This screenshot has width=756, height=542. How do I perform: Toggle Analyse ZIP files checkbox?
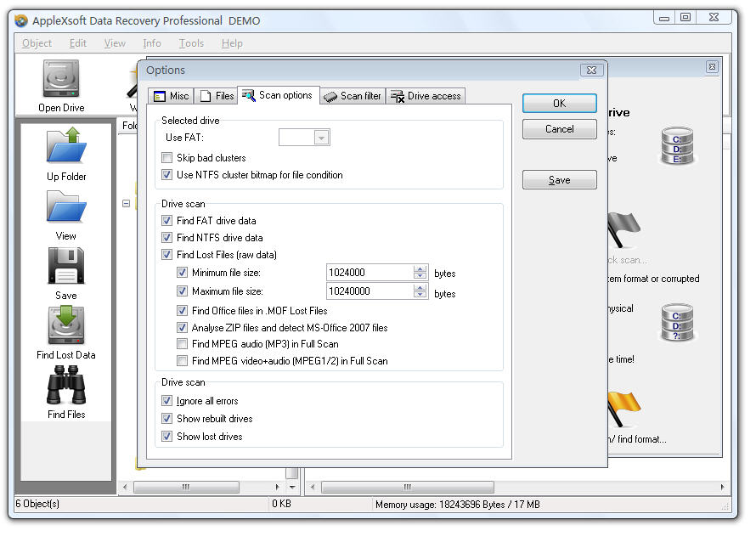[182, 327]
